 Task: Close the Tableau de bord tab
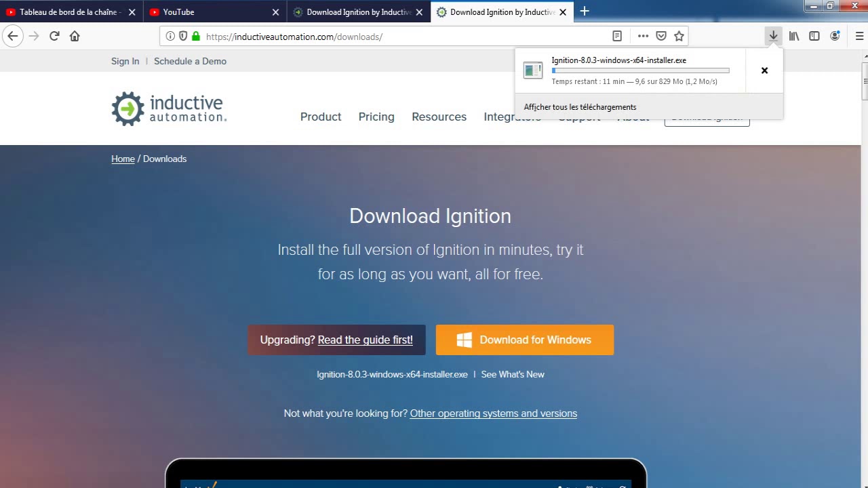click(132, 12)
